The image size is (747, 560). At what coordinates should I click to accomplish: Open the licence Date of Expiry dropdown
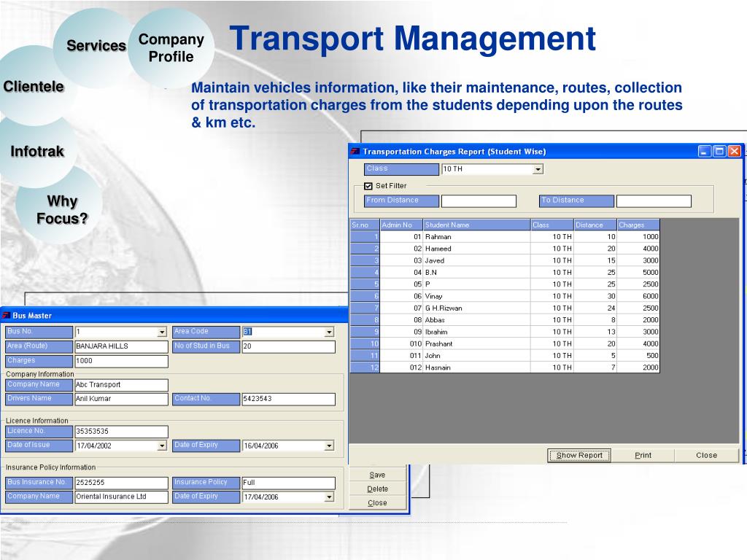(329, 446)
